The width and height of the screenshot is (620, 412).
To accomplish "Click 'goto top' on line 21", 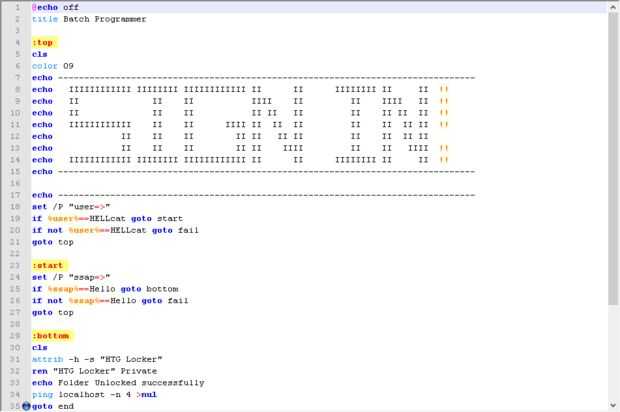I will click(x=53, y=242).
